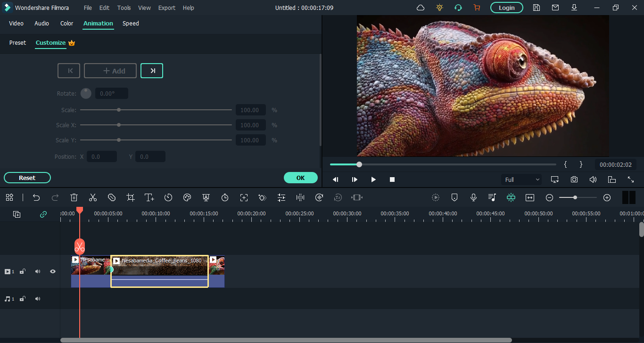644x343 pixels.
Task: Toggle visibility eye on video track 1
Action: (53, 271)
